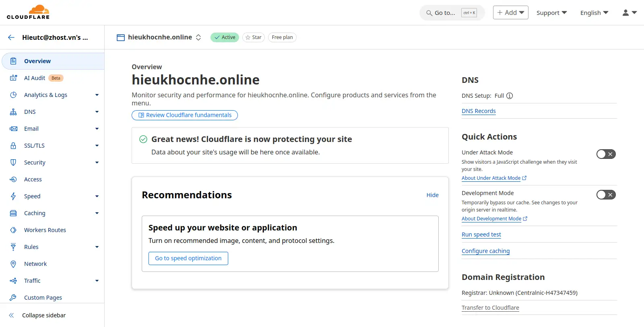Open the DNS Records link
Screen dimensions: 644x327
point(479,111)
